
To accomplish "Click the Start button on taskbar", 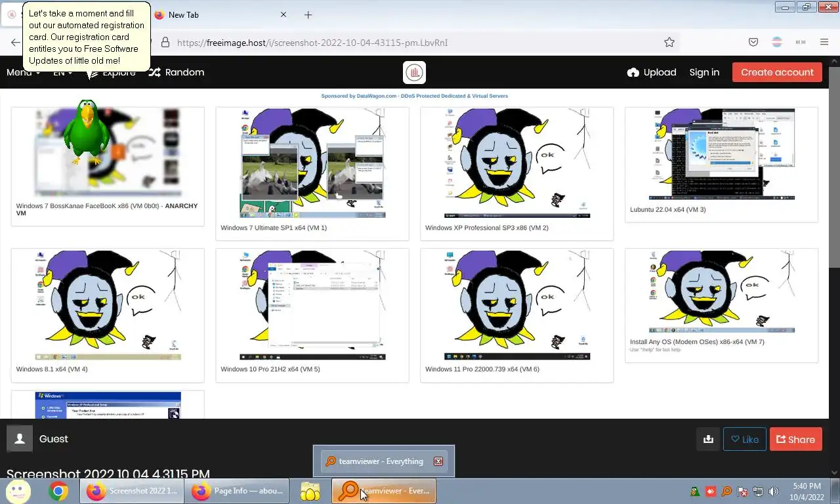I will point(18,491).
